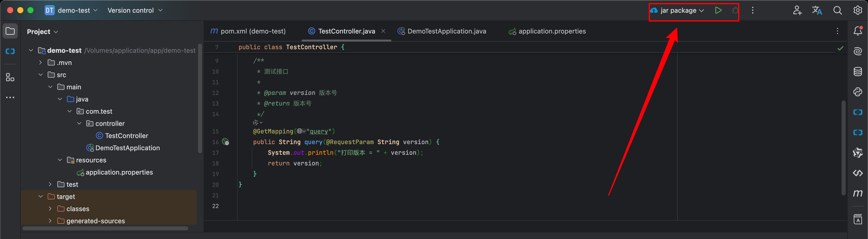Click the project tree vertical scrollbar
This screenshot has width=868, height=239.
click(x=200, y=98)
